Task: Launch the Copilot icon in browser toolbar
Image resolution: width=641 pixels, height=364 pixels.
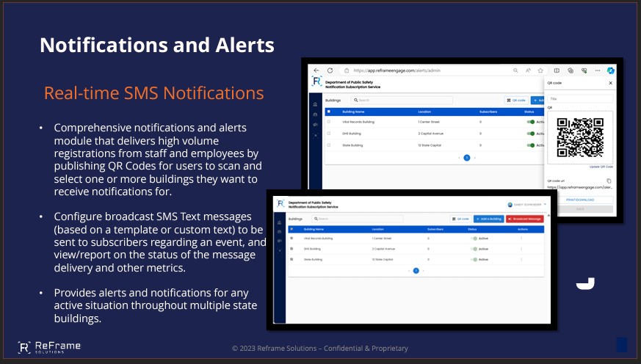Action: (x=611, y=70)
